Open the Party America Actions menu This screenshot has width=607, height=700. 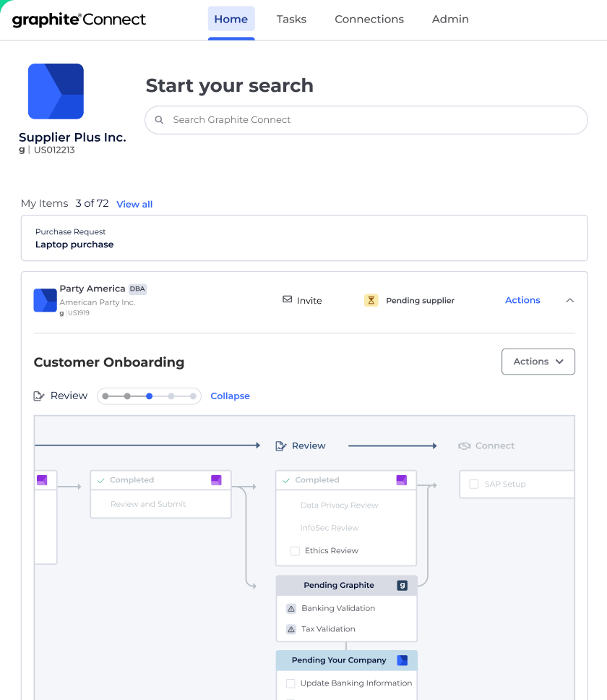[x=522, y=300]
